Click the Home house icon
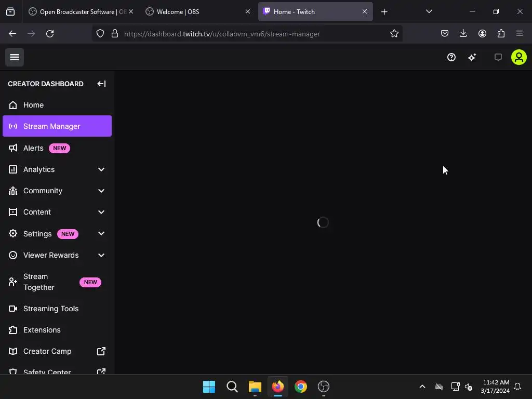 point(13,105)
